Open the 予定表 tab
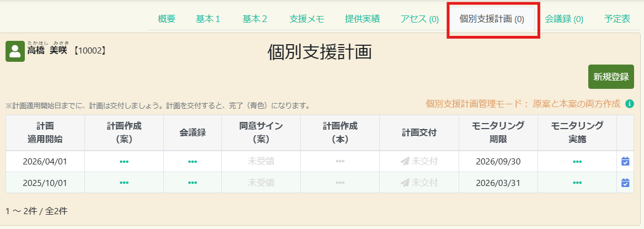This screenshot has width=644, height=229. (617, 19)
